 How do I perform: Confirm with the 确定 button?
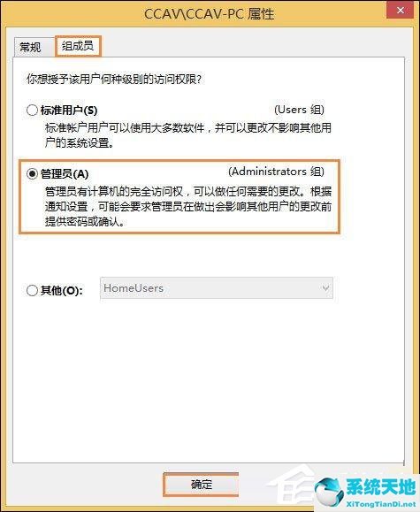pos(202,485)
